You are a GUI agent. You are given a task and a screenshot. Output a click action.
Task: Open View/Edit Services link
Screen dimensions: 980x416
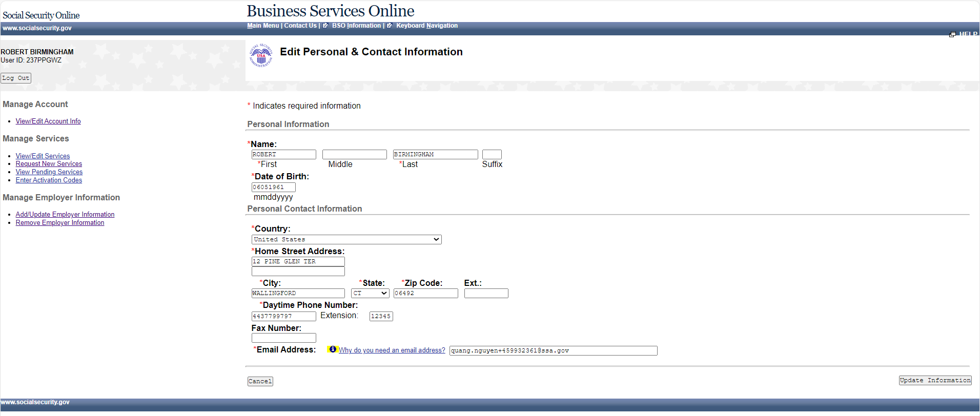pos(43,156)
